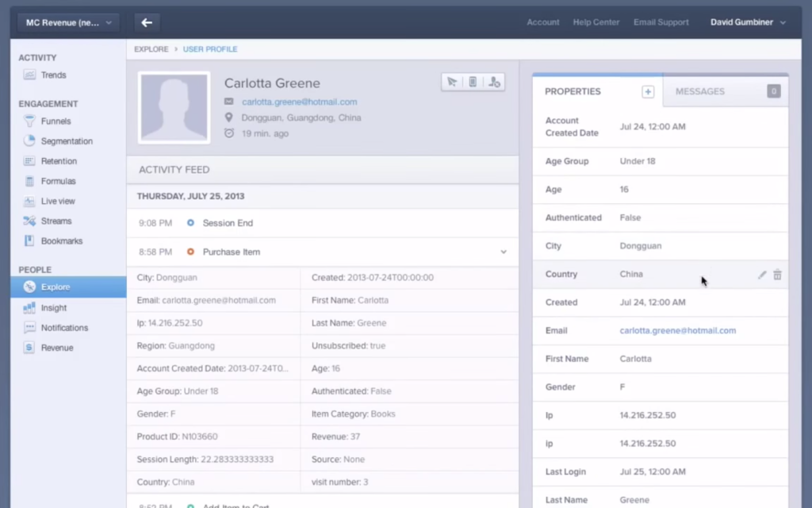
Task: Click email link under Carlotta Greene name
Action: 299,102
